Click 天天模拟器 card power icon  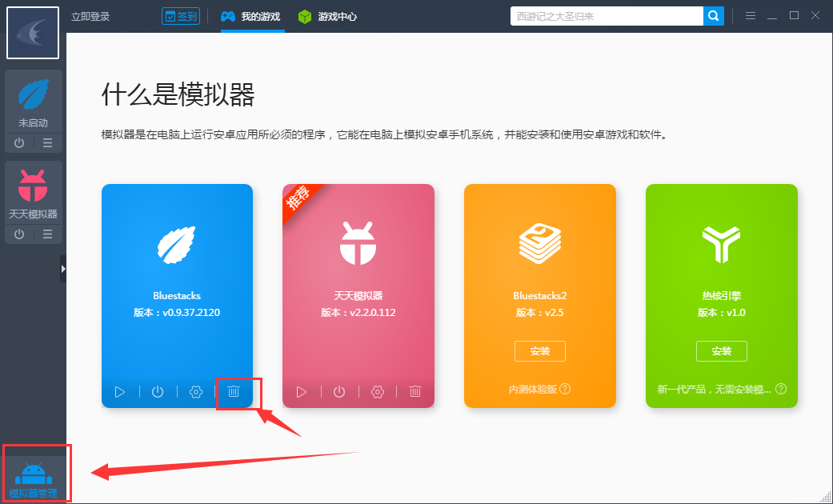pos(339,392)
